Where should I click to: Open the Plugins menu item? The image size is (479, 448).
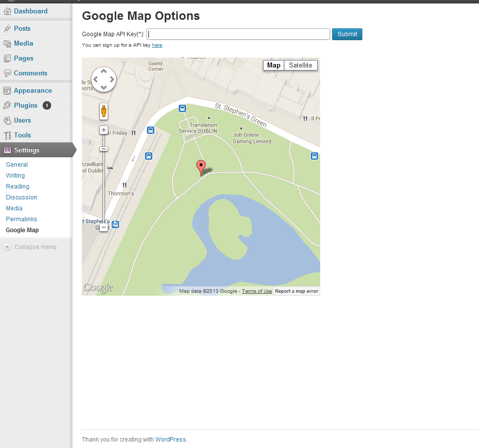[26, 105]
